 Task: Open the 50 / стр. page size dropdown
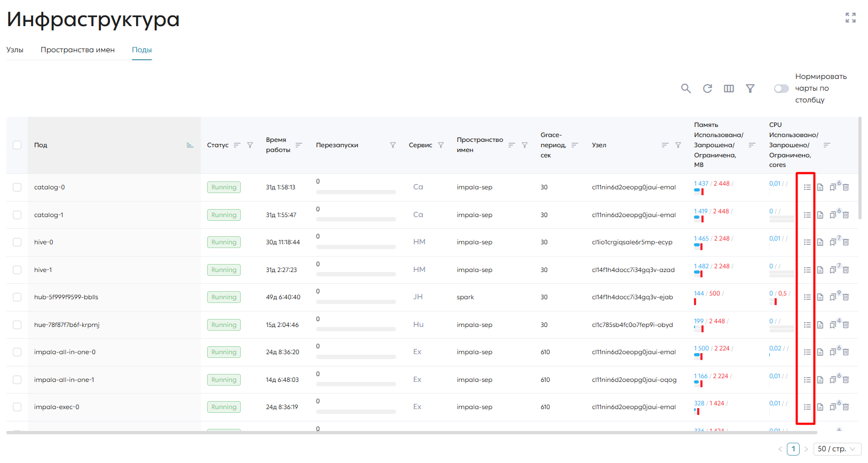837,449
